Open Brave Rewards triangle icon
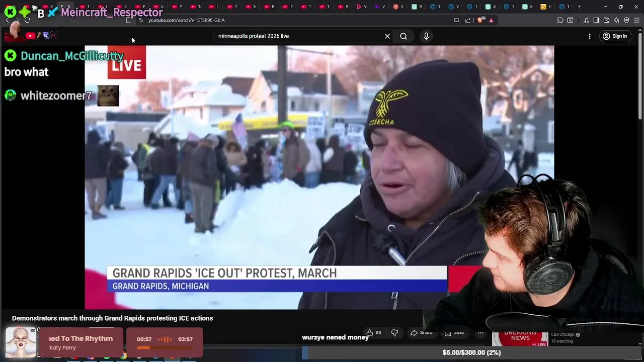Viewport: 644px width, 362px height. tap(491, 20)
